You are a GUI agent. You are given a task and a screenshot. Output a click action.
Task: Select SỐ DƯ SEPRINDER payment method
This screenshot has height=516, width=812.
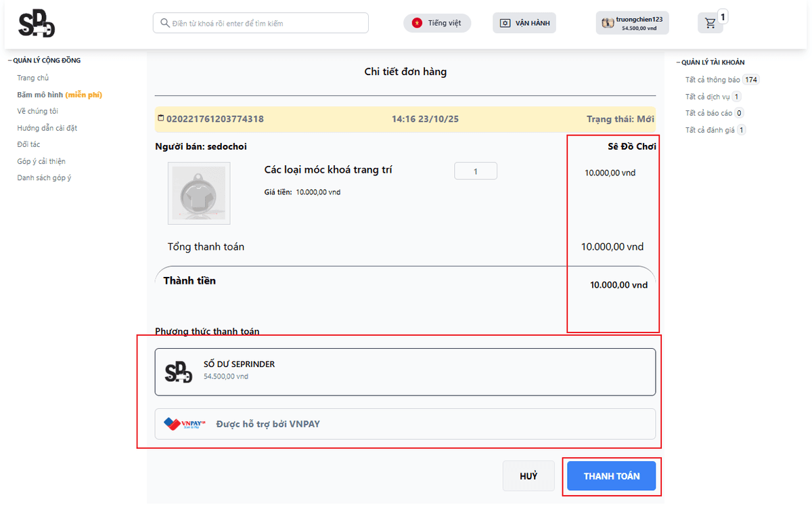click(405, 372)
